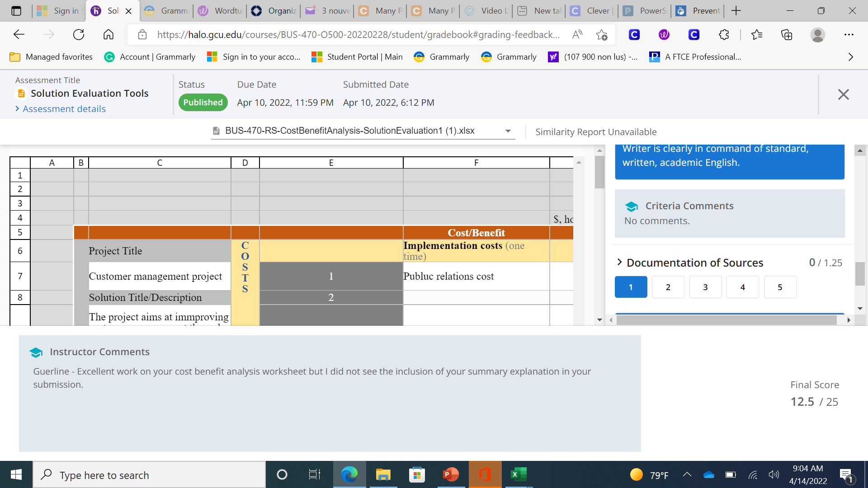Open Account | Grammarly bookmark
Image resolution: width=868 pixels, height=488 pixels.
150,57
